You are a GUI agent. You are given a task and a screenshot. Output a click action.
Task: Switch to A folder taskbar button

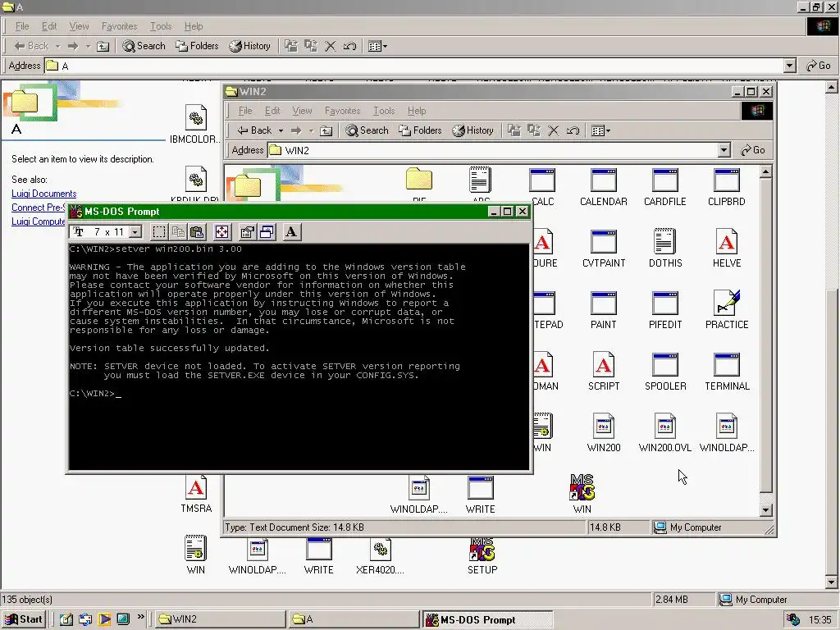(353, 619)
